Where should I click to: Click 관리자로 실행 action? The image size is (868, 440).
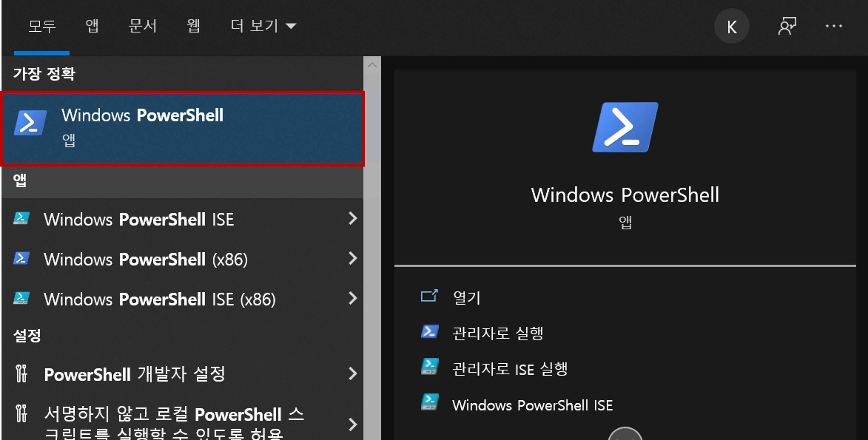497,333
